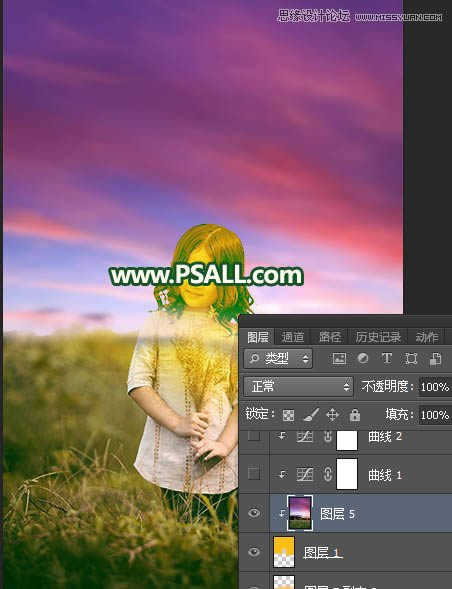Select layer name 图层 5
The height and width of the screenshot is (589, 452).
tap(337, 514)
